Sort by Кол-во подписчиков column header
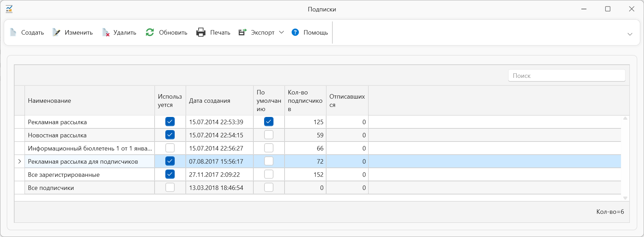This screenshot has width=644, height=237. (x=305, y=101)
